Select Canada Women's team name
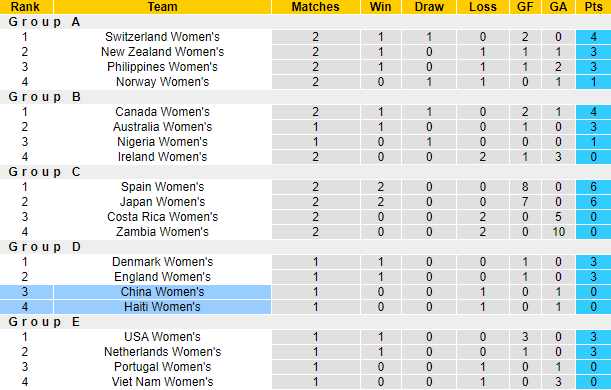The height and width of the screenshot is (390, 611). pyautogui.click(x=162, y=112)
